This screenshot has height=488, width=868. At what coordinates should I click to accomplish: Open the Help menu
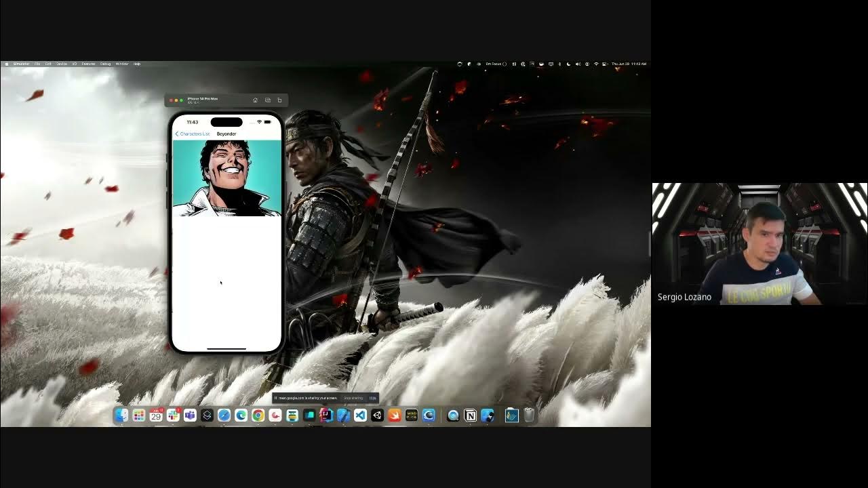[x=137, y=64]
